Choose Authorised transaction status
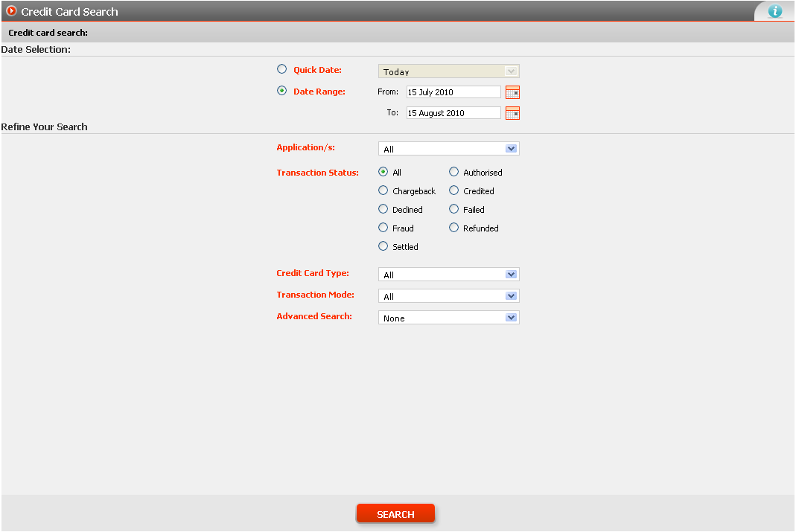 (x=453, y=172)
